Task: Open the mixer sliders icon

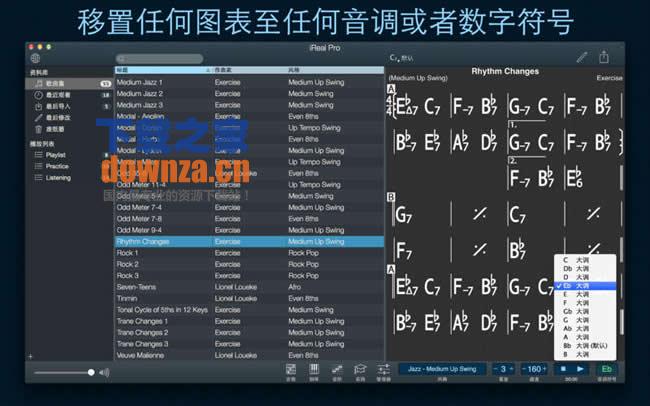Action: [x=383, y=369]
